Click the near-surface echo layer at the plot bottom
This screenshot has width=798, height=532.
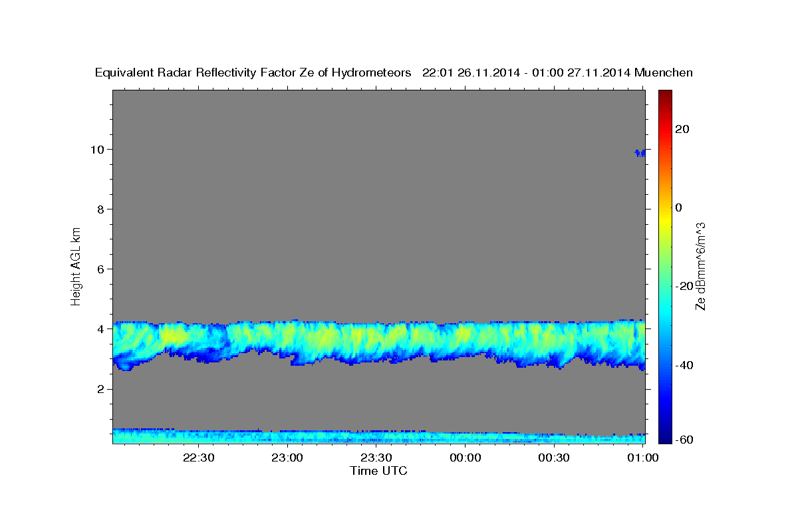click(379, 436)
